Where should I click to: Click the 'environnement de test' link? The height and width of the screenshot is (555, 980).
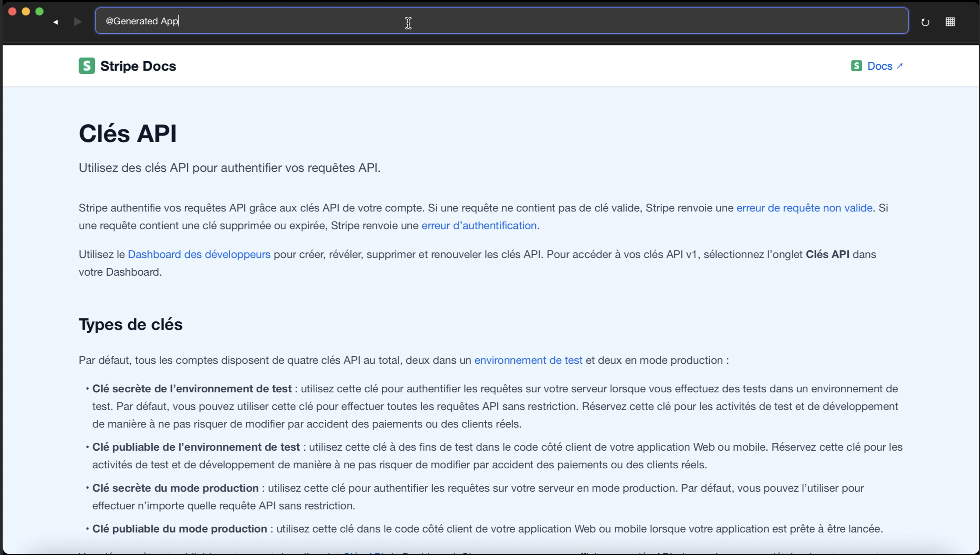[x=528, y=360]
